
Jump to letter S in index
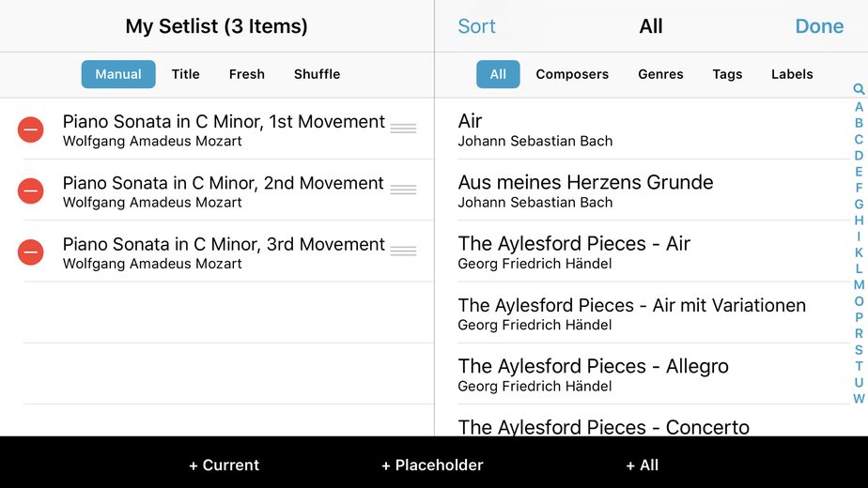(x=859, y=350)
